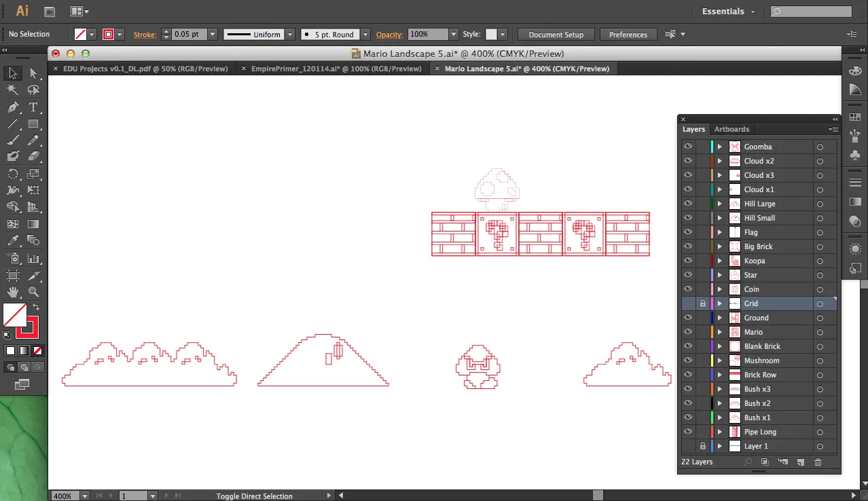Click Locate Object magnifier in Layers panel
868x501 pixels.
pyautogui.click(x=748, y=462)
